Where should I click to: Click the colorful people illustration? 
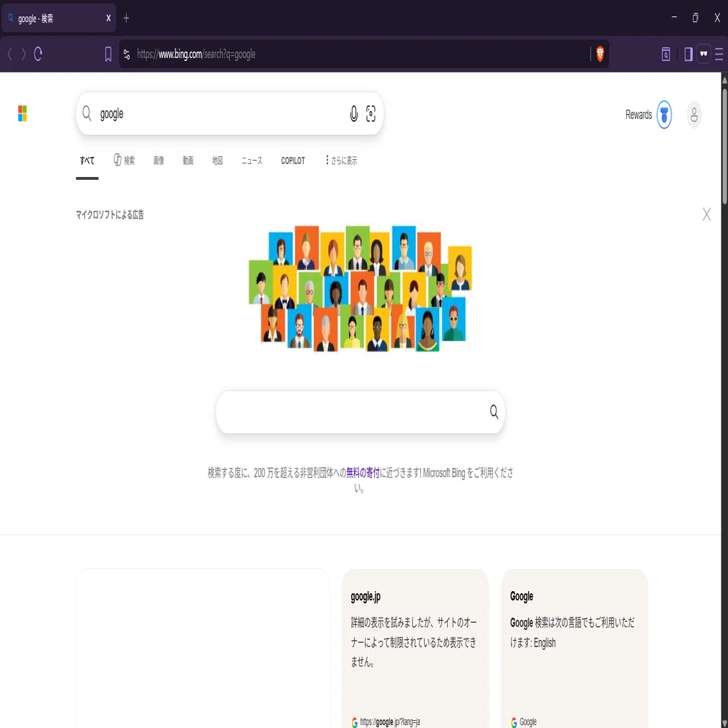click(360, 288)
